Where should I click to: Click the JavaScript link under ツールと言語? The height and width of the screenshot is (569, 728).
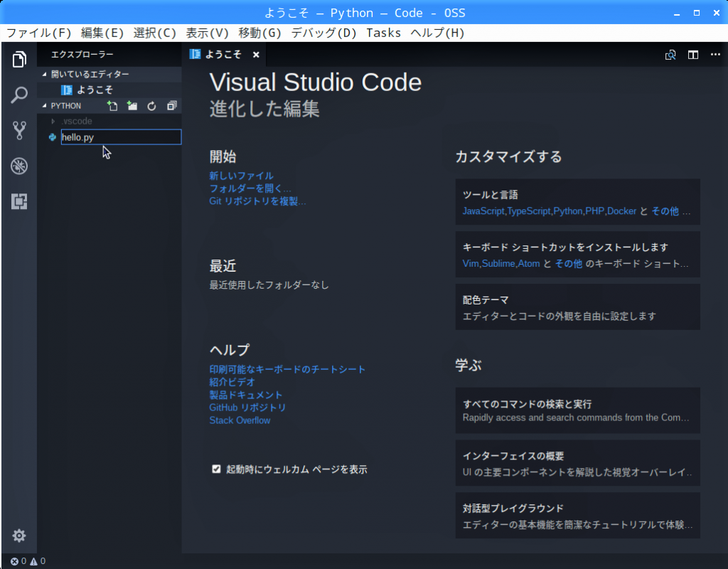[x=483, y=211]
